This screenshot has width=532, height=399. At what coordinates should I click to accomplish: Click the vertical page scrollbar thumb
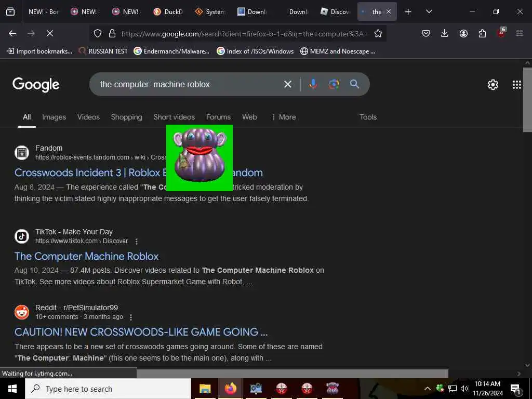pyautogui.click(x=527, y=100)
